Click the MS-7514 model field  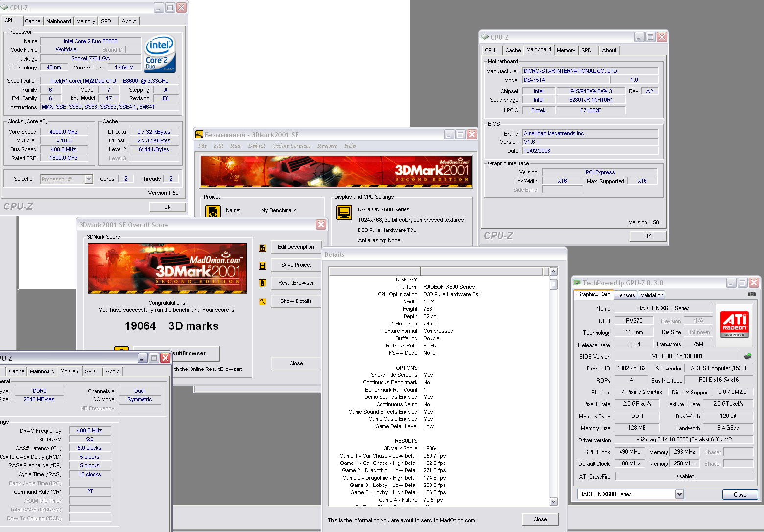pyautogui.click(x=566, y=80)
